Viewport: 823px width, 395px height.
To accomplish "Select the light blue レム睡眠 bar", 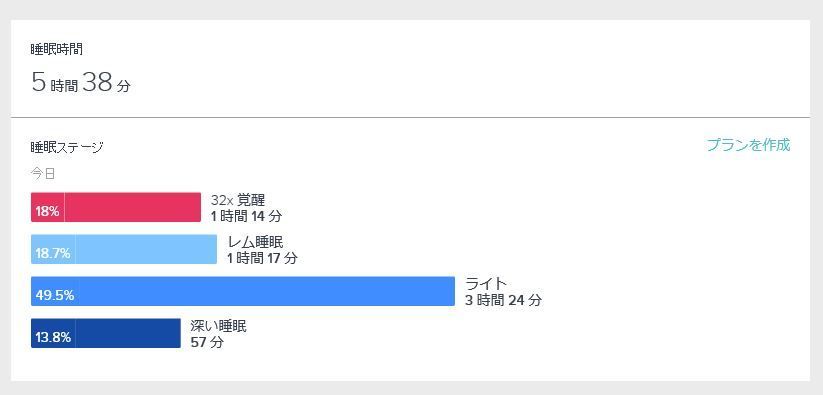I will (x=124, y=249).
